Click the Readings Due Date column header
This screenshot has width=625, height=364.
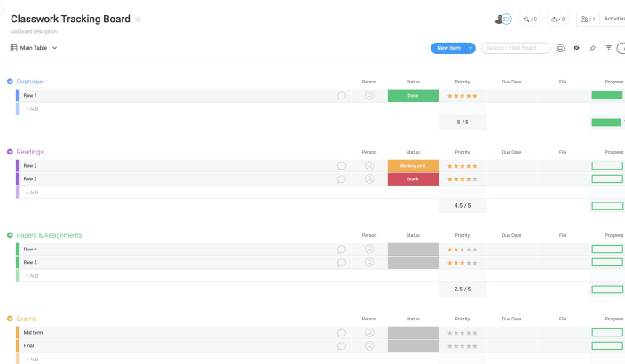pyautogui.click(x=511, y=152)
